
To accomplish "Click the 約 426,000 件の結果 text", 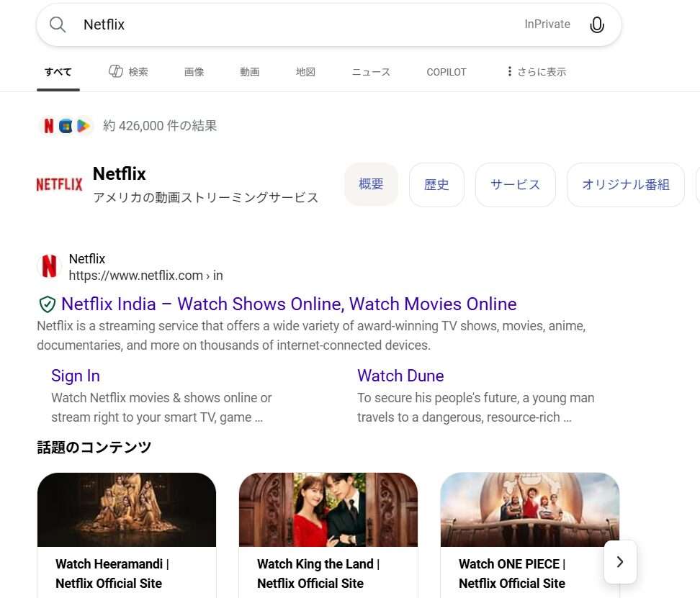I will [x=160, y=126].
